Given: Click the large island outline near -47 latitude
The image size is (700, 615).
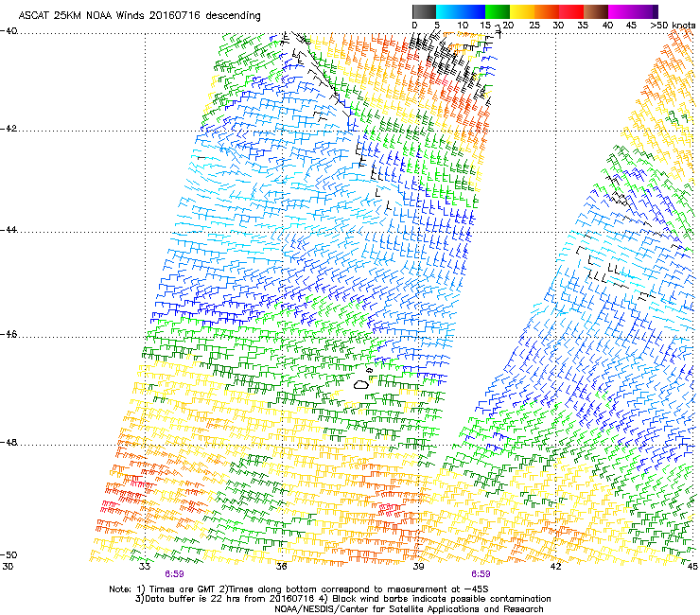Looking at the screenshot, I should 361,384.
